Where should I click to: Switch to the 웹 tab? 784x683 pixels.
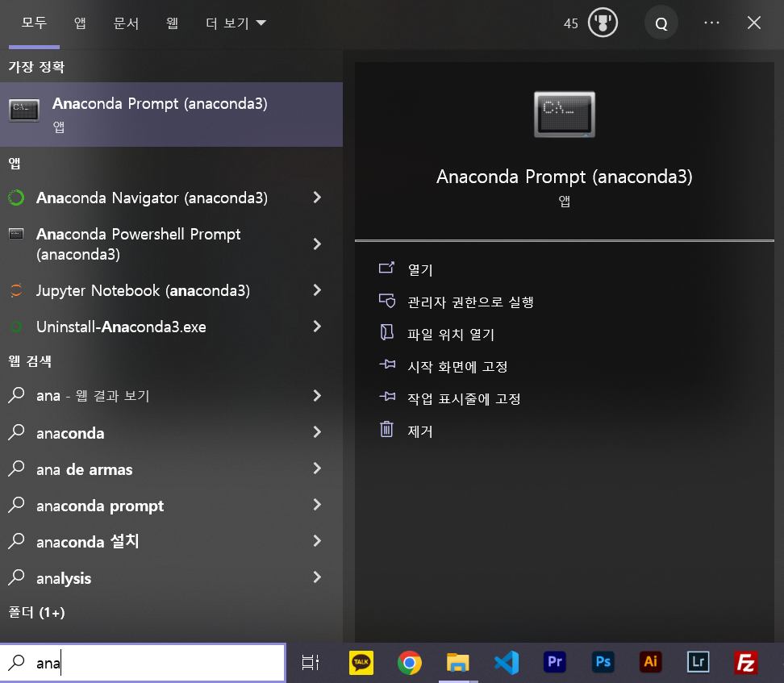coord(172,23)
